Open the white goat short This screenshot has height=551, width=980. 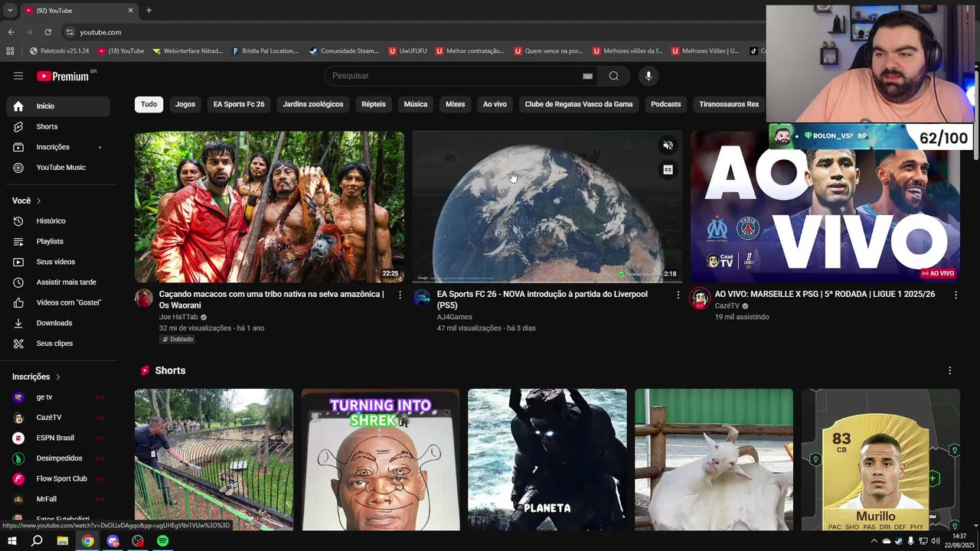point(714,459)
